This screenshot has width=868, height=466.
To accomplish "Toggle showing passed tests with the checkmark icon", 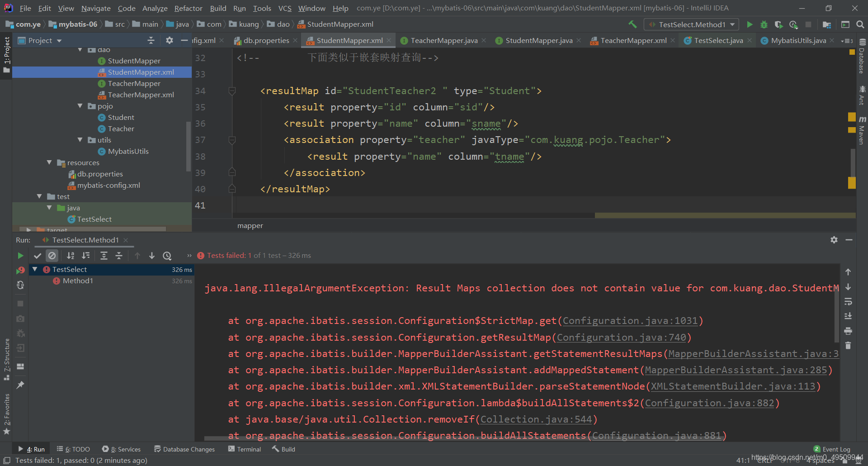I will pyautogui.click(x=38, y=255).
